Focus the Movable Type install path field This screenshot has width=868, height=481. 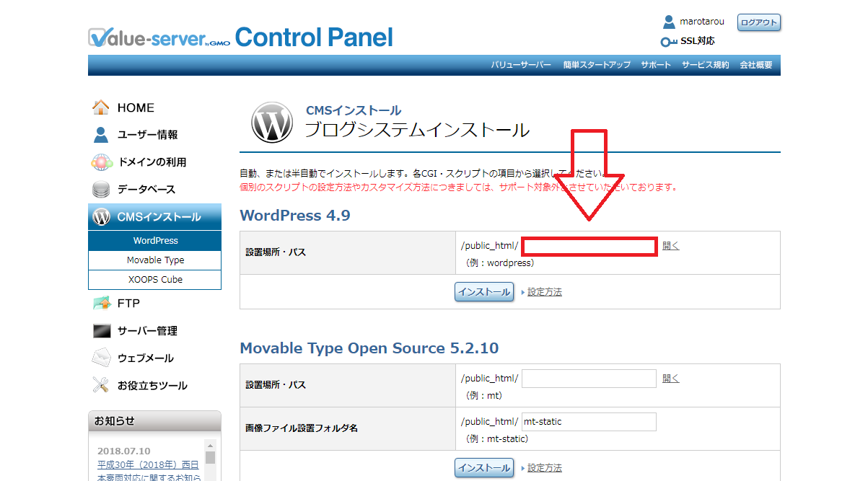pos(589,379)
